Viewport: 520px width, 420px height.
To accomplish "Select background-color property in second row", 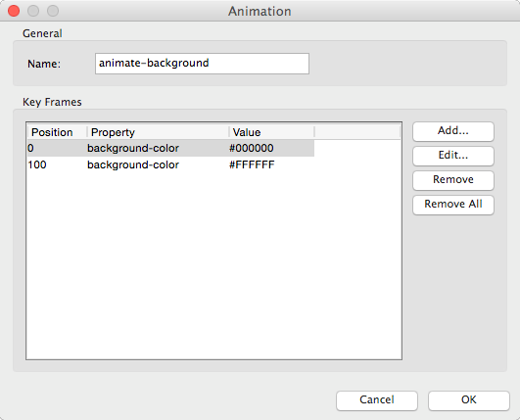I will [133, 164].
